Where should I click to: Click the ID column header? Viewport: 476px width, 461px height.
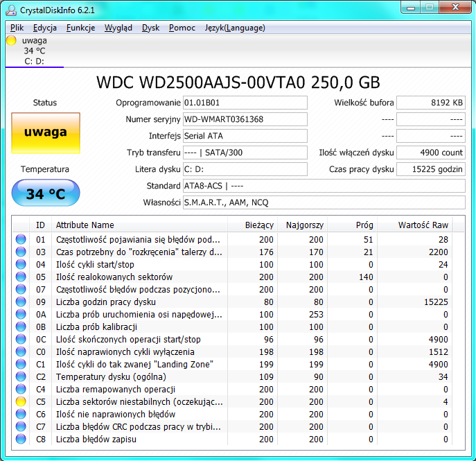41,225
